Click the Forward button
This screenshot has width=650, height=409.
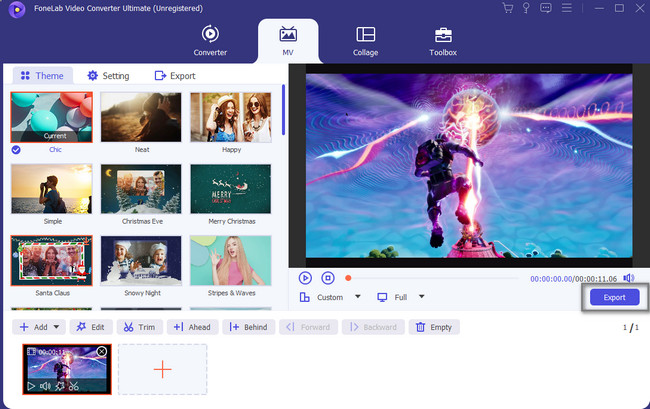click(x=308, y=327)
